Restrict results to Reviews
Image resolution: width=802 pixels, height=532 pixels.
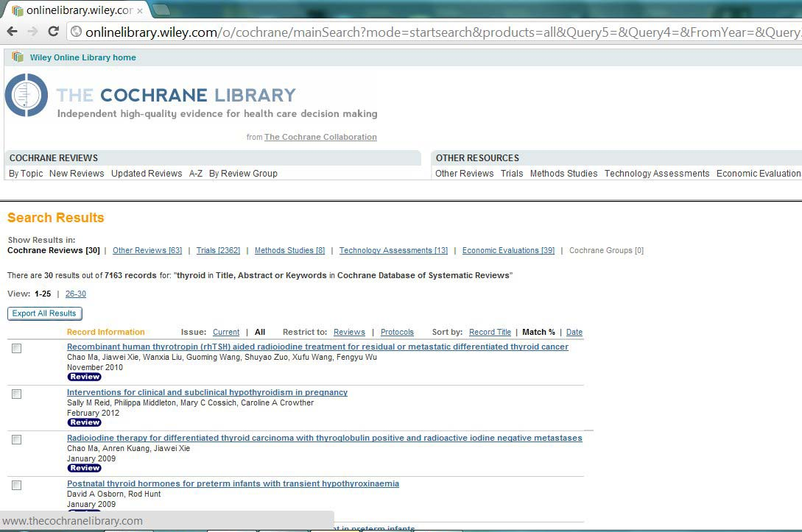click(x=349, y=332)
